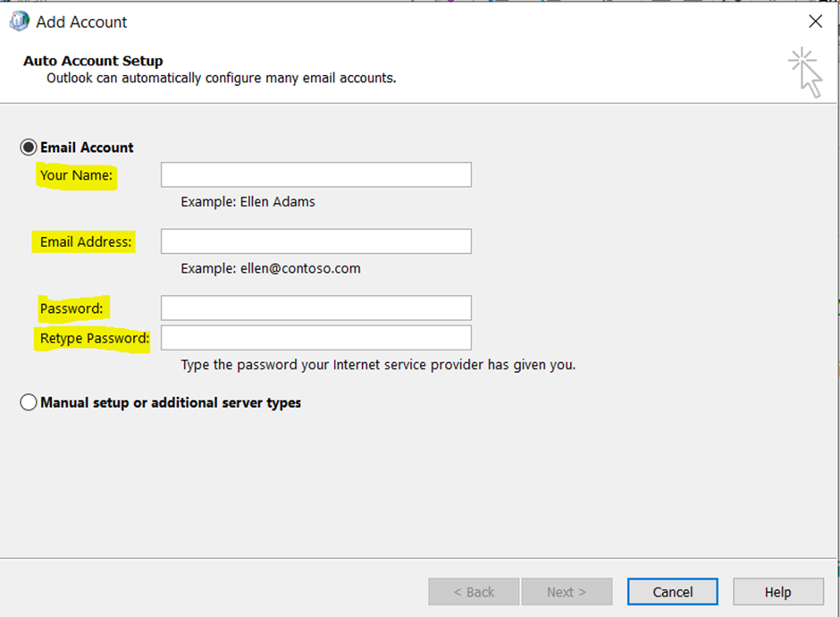The width and height of the screenshot is (840, 617).
Task: Close the Add Account dialog
Action: pos(815,21)
